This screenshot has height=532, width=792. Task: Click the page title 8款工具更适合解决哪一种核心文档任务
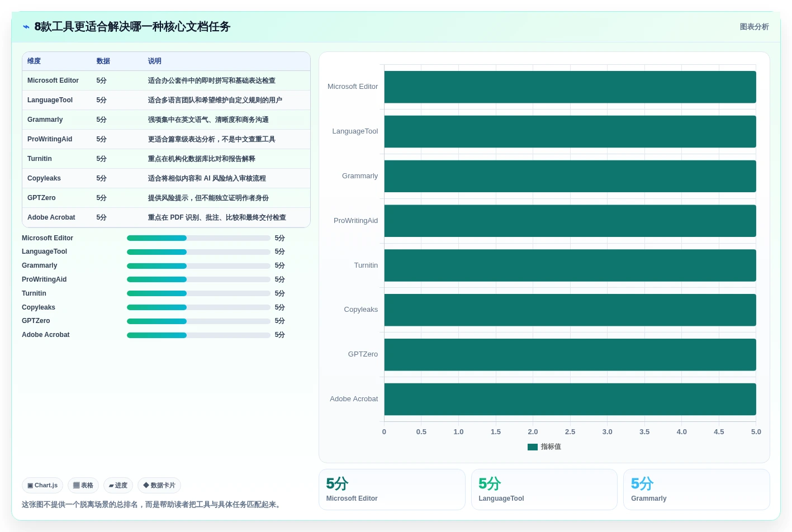coord(132,27)
